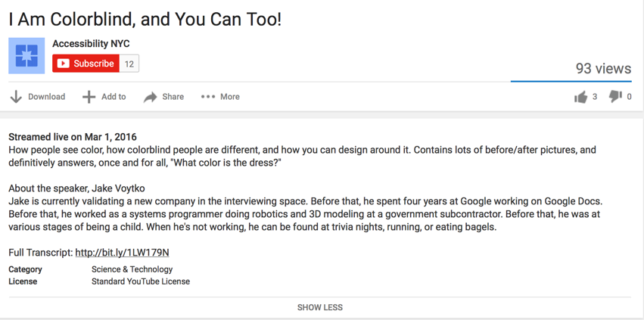Click the Add to label
Viewport: 644px width, 320px height.
(114, 97)
